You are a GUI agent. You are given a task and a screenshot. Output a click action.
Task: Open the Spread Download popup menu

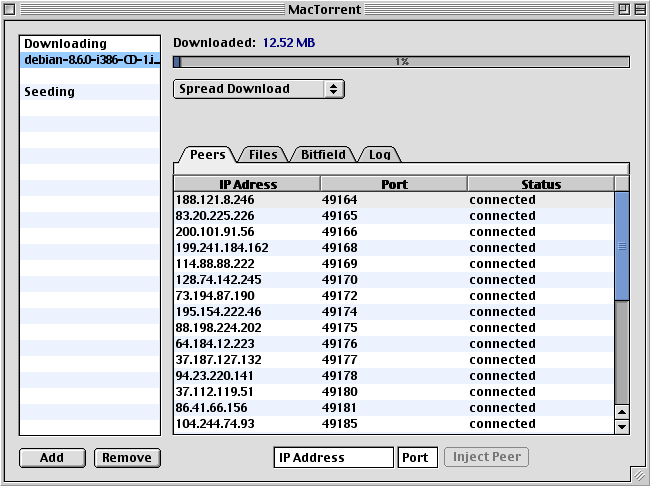pos(259,89)
